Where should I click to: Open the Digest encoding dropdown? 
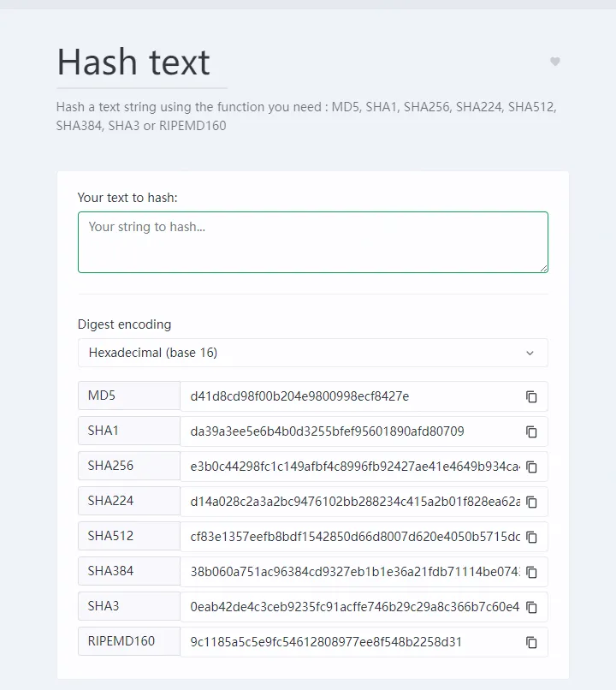(x=312, y=353)
